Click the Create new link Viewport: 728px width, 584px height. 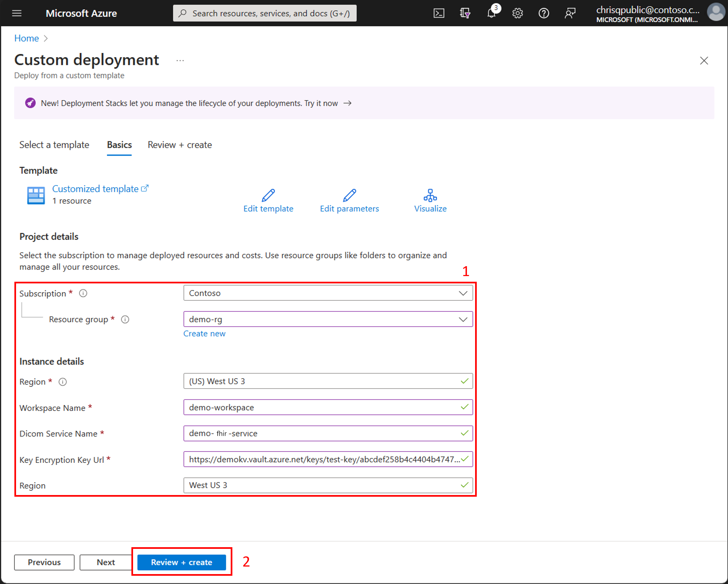pos(204,333)
